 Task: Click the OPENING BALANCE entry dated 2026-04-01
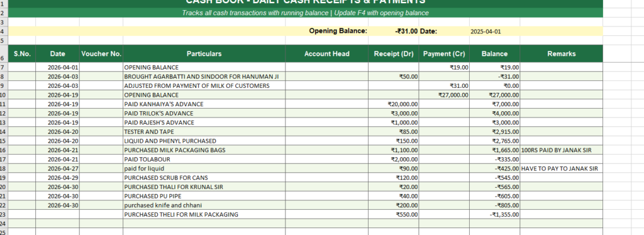[204, 67]
